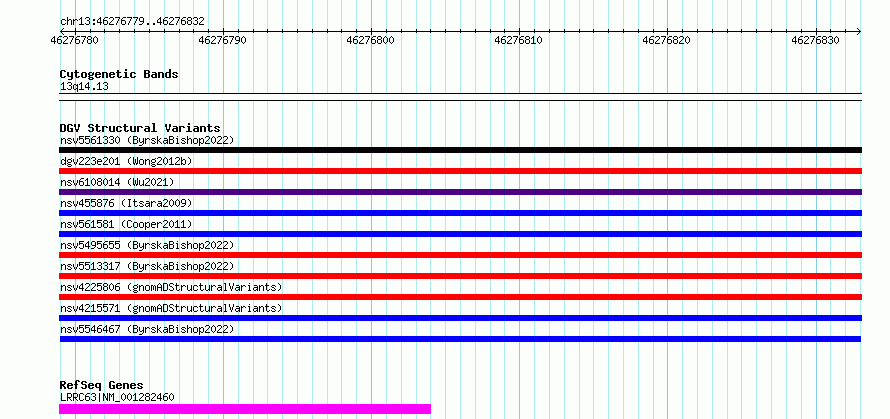Click the nsv561581 (Cooper2011) label
Image resolution: width=890 pixels, height=419 pixels.
126,224
